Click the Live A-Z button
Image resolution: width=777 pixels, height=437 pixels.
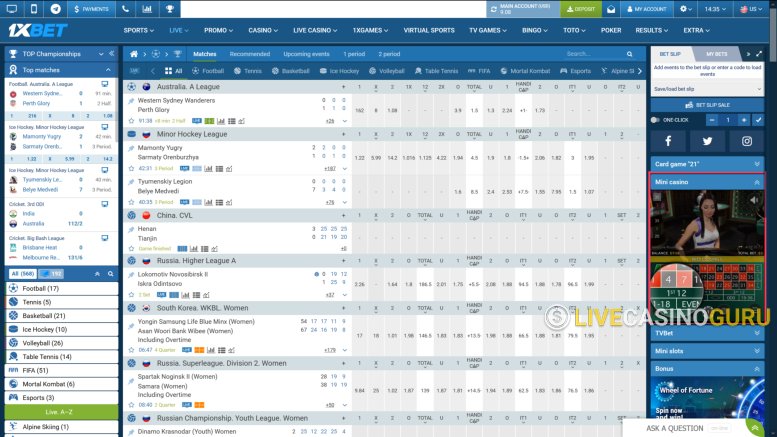(61, 412)
